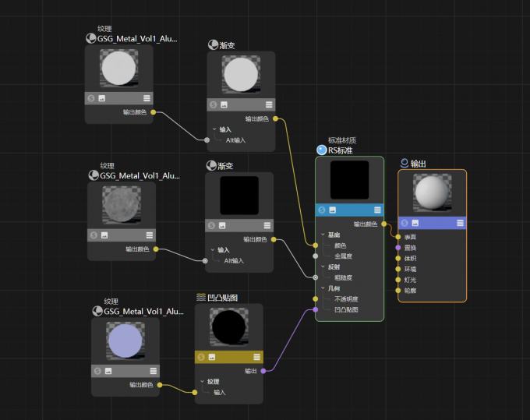Screen dimensions: 530x420
Task: Toggle solo S icon on 输出 node
Action: [x=405, y=223]
